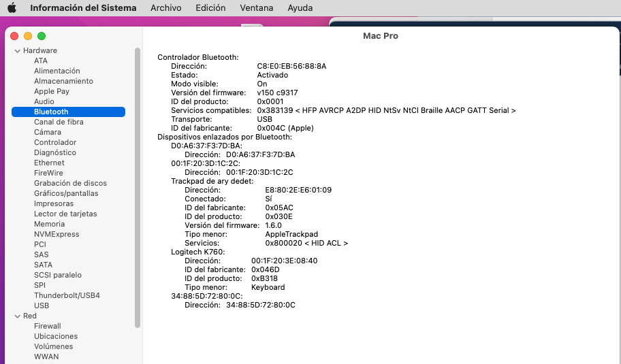Click the controller address C8:E0:EB:56:88:8A
The height and width of the screenshot is (364, 621).
tap(291, 66)
